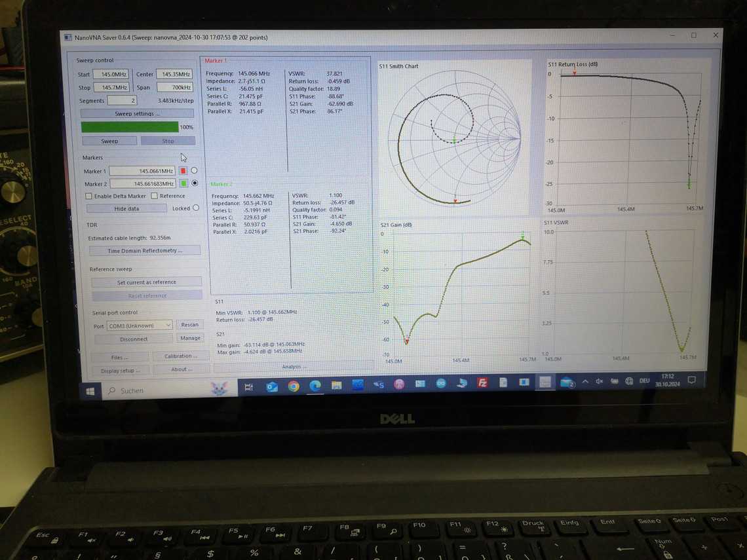
Task: Open the Arduino IDE taskbar icon
Action: pos(441,383)
